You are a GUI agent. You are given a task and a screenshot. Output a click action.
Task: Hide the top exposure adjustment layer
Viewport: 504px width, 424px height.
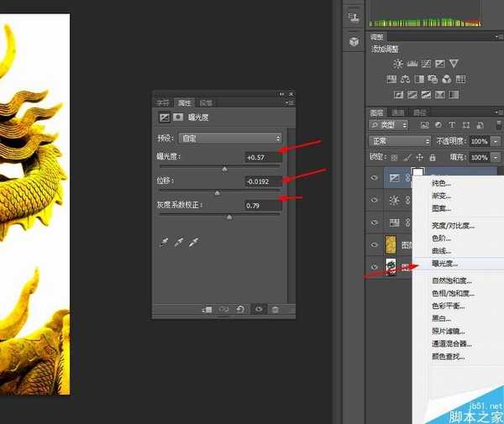[375, 177]
